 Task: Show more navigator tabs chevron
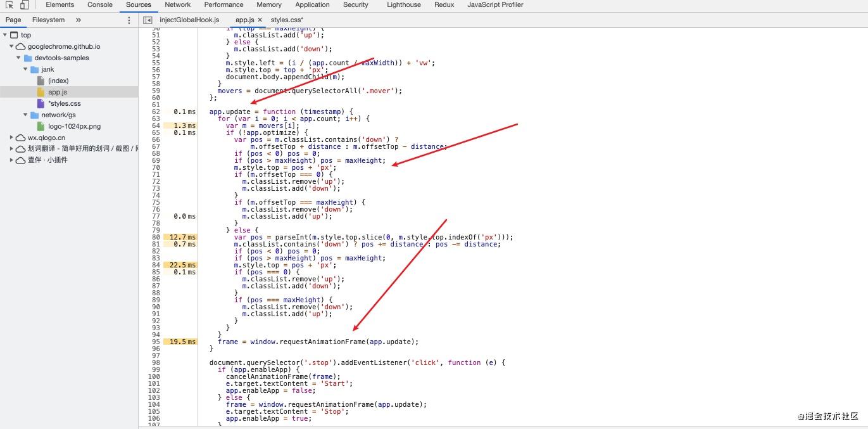pos(79,20)
